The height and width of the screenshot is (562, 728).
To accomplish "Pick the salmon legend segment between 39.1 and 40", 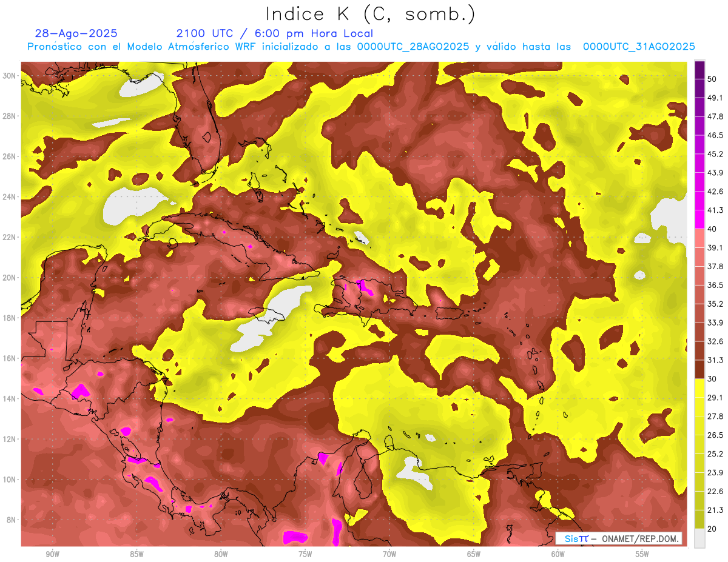I will (x=700, y=238).
